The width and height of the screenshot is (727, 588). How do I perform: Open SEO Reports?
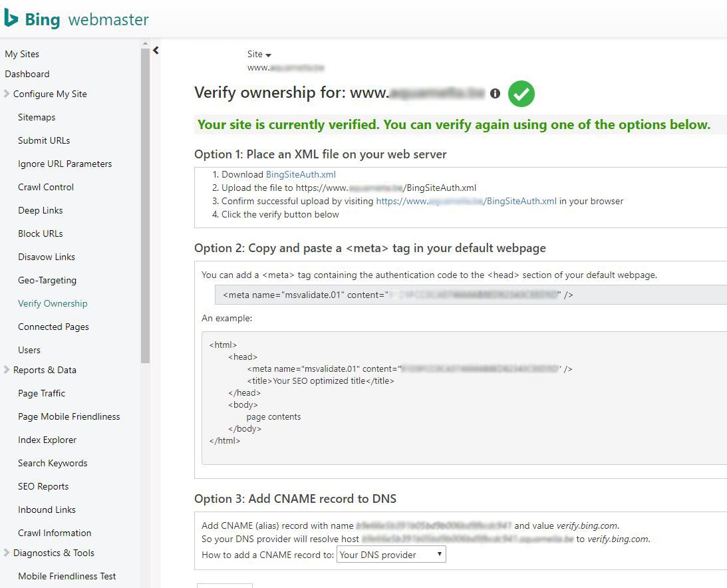click(x=44, y=486)
